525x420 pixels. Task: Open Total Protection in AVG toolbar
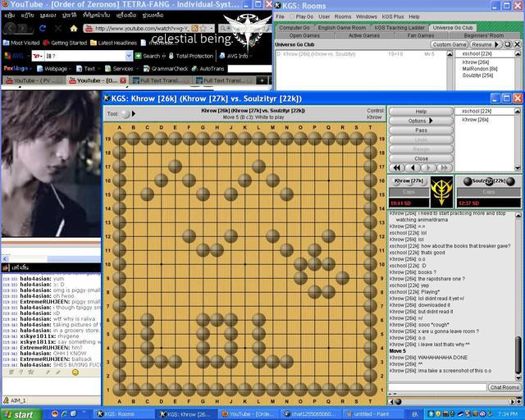pos(191,56)
